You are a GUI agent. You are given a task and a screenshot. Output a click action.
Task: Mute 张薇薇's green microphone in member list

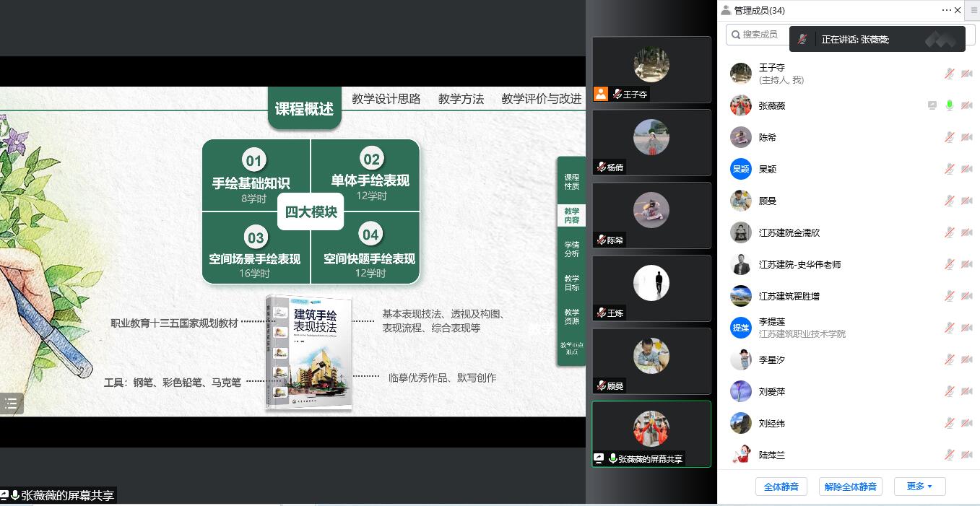tap(950, 105)
